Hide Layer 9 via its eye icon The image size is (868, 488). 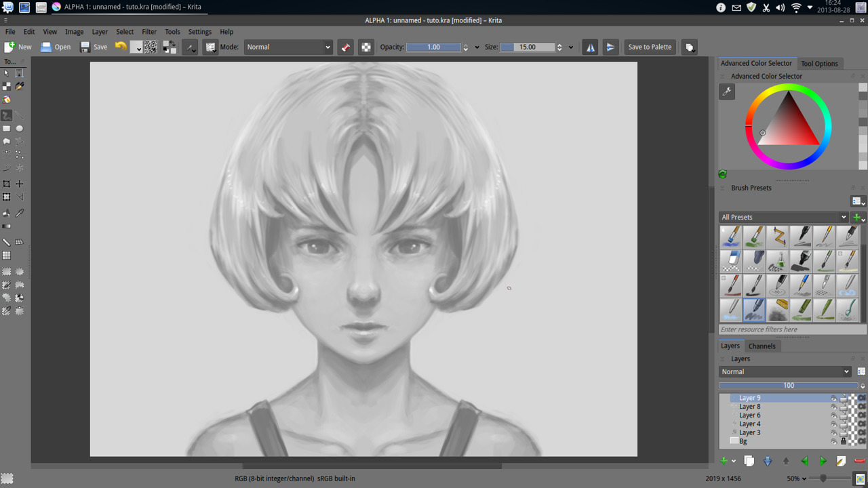click(x=833, y=399)
